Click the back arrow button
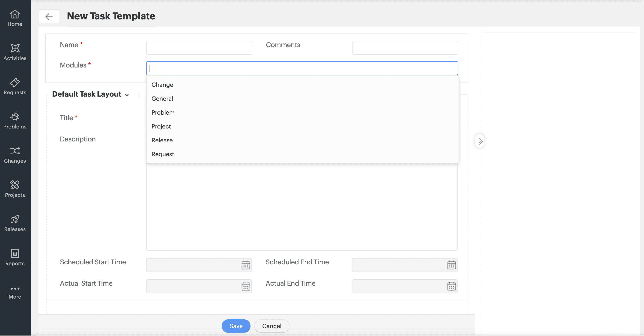The width and height of the screenshot is (644, 336). pos(49,17)
